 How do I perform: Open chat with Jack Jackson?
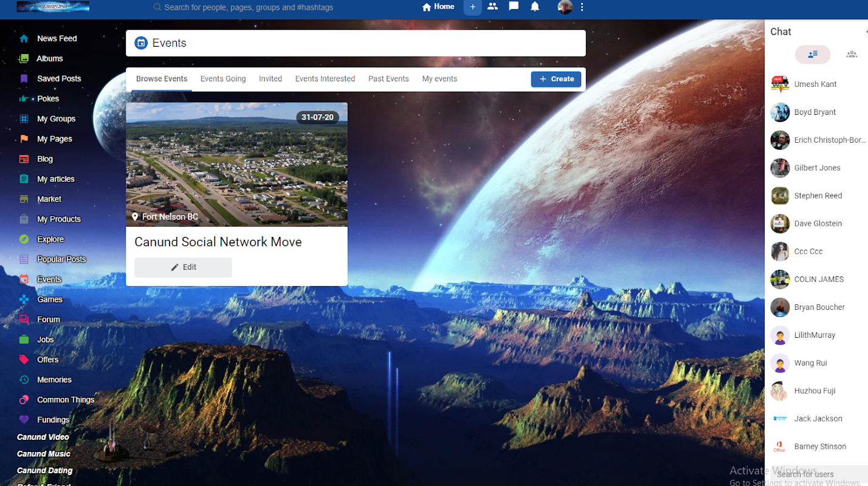point(816,419)
